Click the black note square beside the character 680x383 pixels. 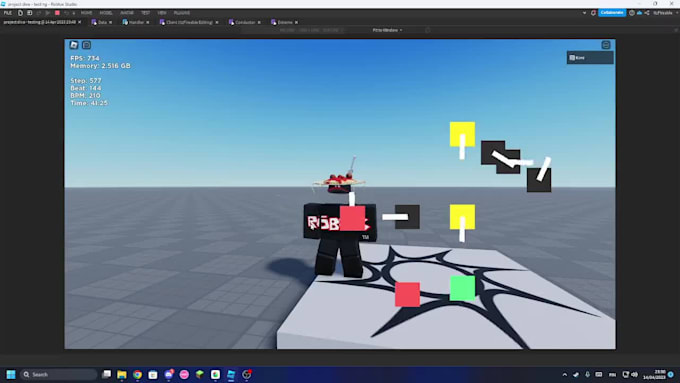click(x=407, y=217)
